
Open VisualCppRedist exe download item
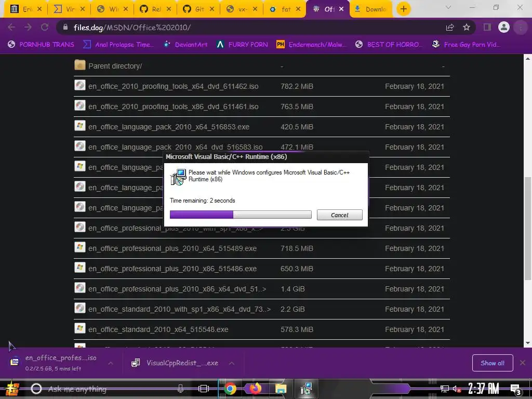(x=175, y=363)
